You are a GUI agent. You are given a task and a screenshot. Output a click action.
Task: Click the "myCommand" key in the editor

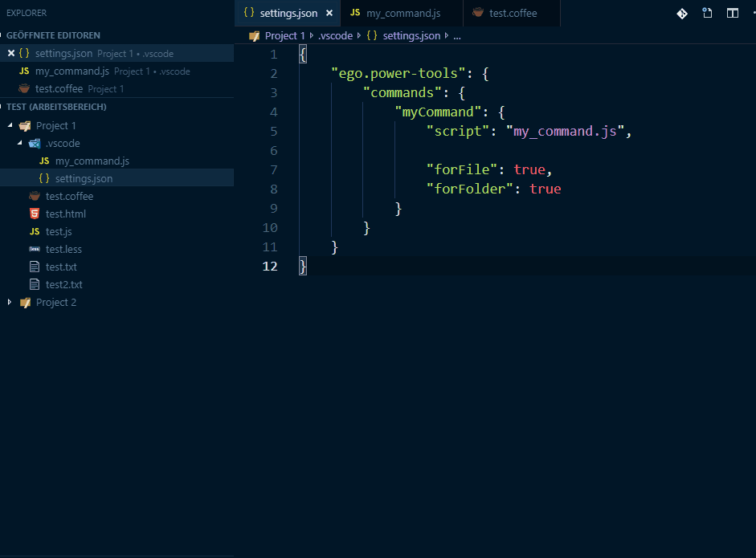click(438, 112)
